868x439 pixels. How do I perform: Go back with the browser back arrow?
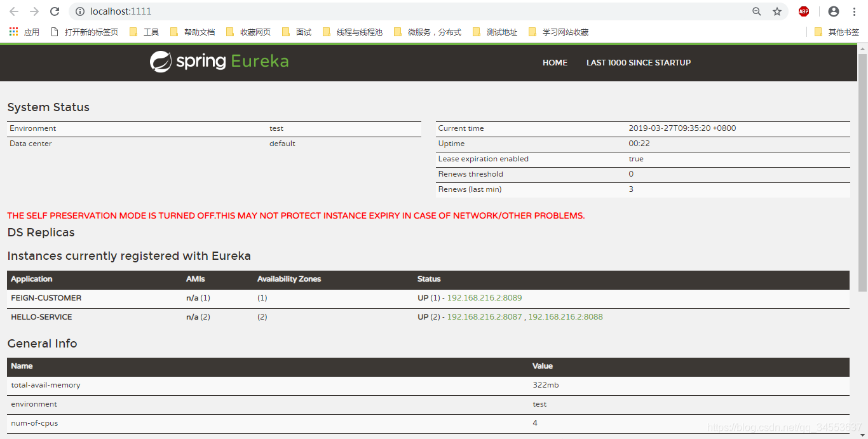pyautogui.click(x=14, y=11)
